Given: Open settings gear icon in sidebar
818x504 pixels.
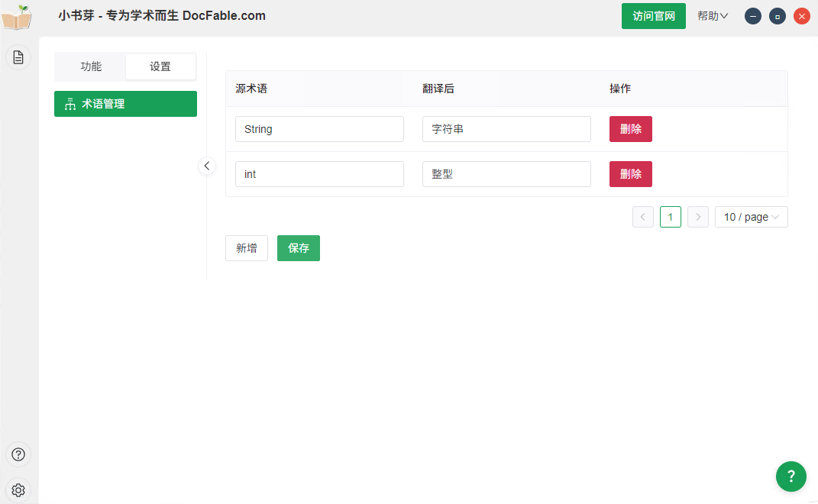Looking at the screenshot, I should (18, 490).
